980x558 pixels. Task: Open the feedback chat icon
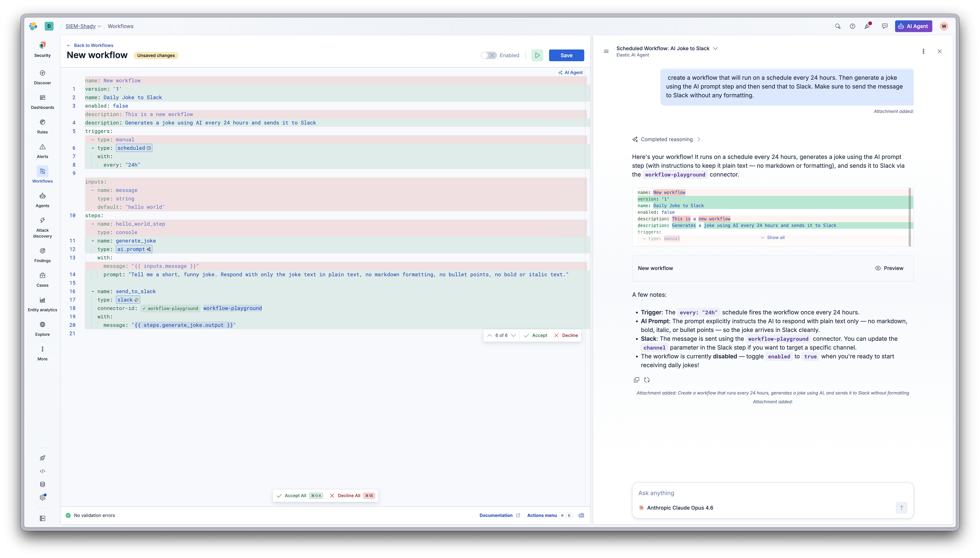[x=884, y=26]
